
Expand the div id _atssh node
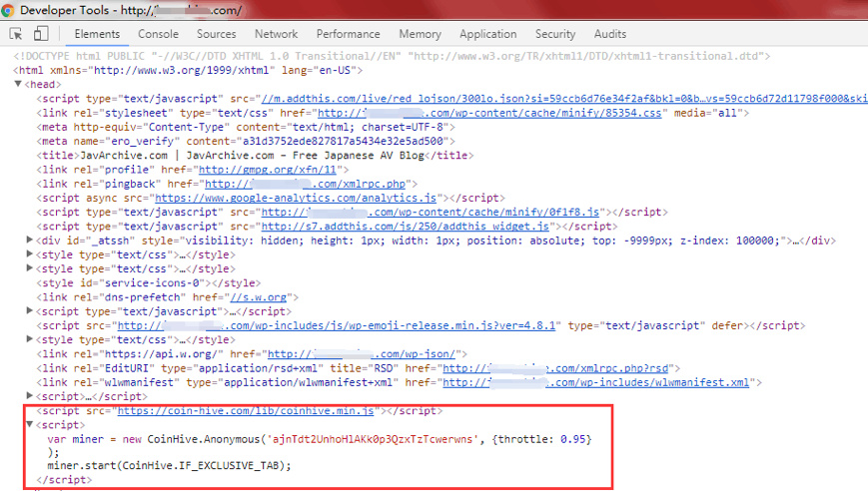click(x=29, y=240)
